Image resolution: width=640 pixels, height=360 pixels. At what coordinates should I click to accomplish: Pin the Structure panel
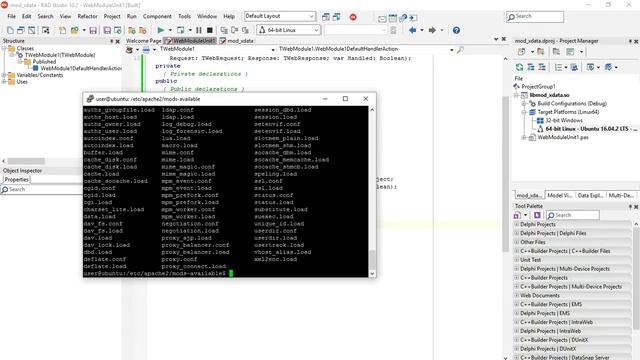111,41
